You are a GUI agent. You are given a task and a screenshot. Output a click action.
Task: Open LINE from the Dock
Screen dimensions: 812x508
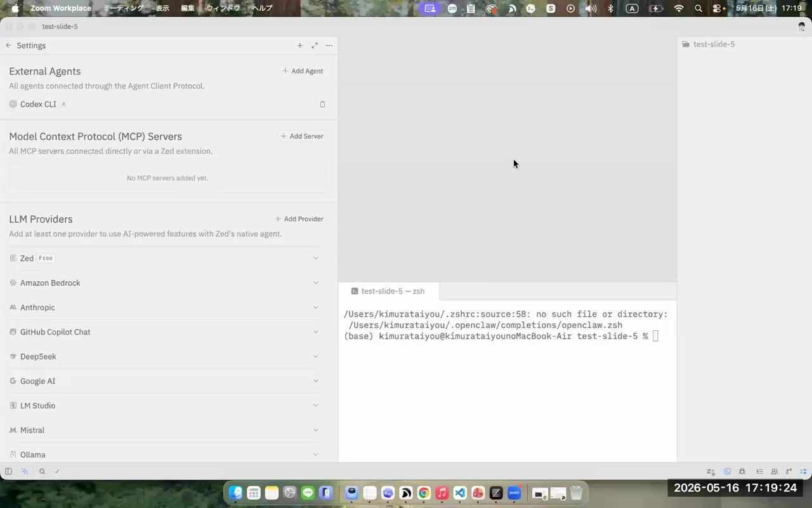308,493
